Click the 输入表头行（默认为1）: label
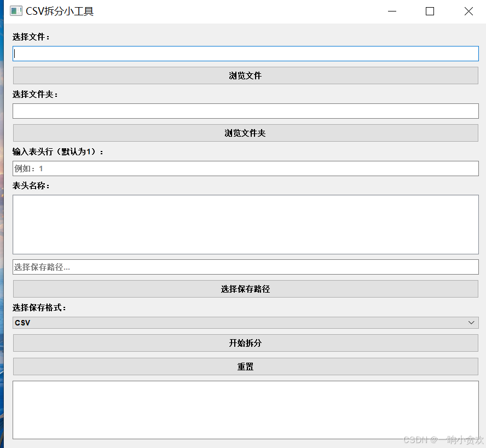 (x=57, y=152)
